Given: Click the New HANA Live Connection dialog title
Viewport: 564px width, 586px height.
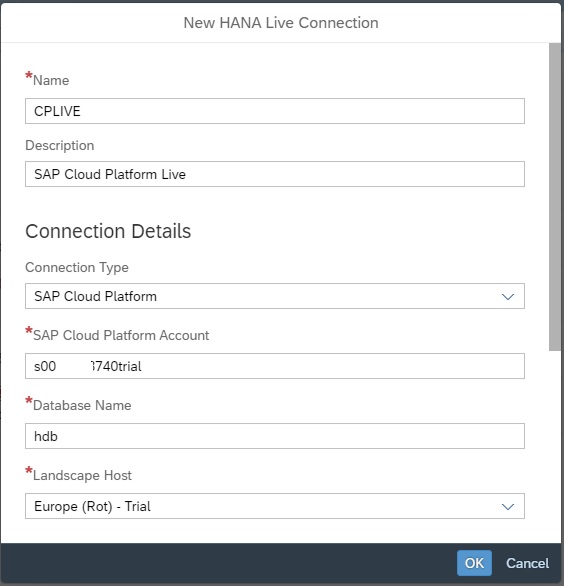Looking at the screenshot, I should pyautogui.click(x=281, y=23).
